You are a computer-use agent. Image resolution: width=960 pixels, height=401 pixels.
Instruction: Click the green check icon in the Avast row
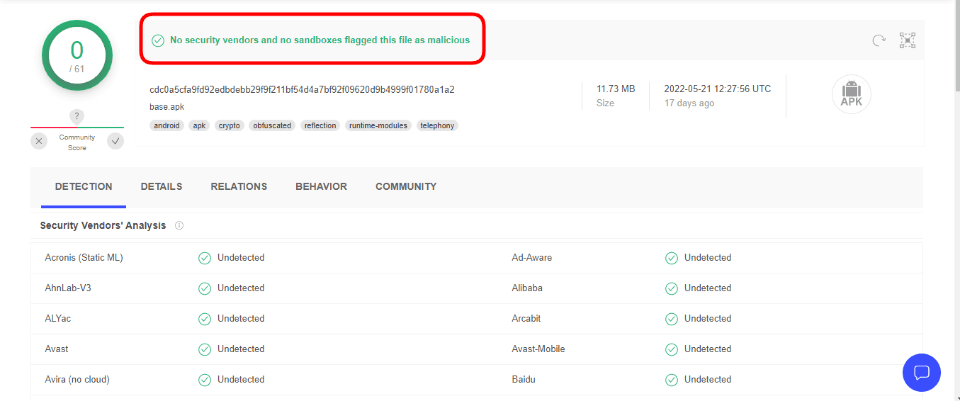coord(204,350)
